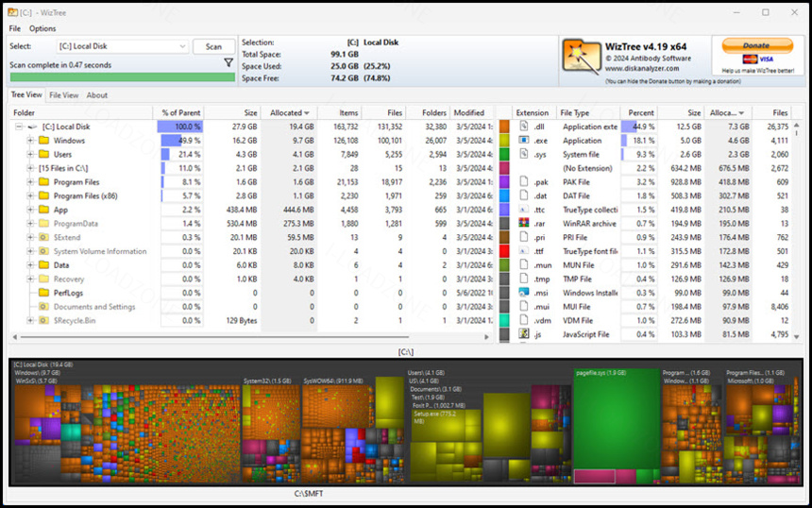Image resolution: width=812 pixels, height=508 pixels.
Task: Click the Program Files (x86) folder icon
Action: [x=44, y=195]
